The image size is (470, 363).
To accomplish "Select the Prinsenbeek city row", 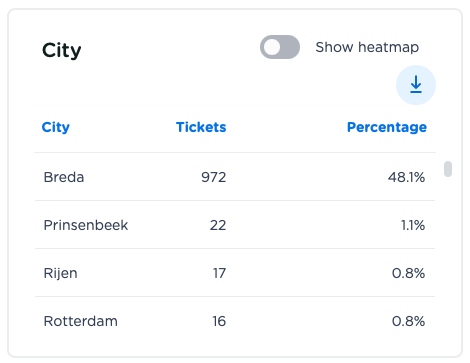I will pos(235,225).
